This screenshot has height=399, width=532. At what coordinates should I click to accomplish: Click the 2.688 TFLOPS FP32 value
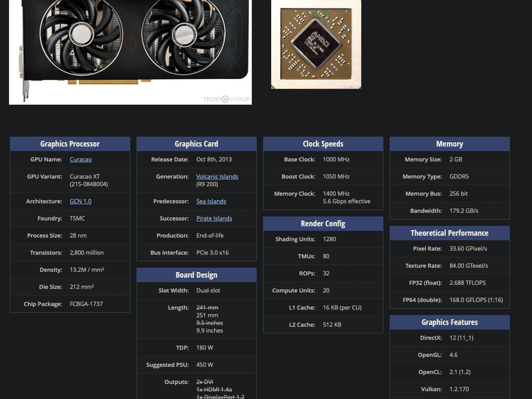pyautogui.click(x=467, y=283)
